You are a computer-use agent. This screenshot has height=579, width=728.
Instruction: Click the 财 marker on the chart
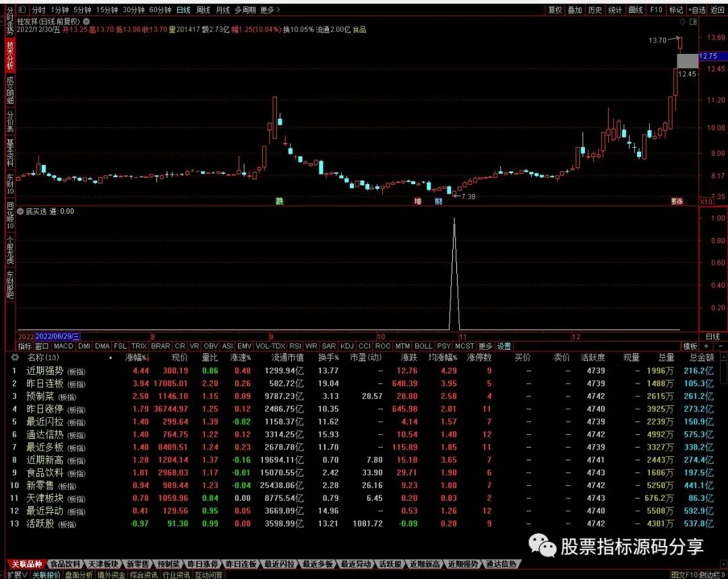coord(438,201)
